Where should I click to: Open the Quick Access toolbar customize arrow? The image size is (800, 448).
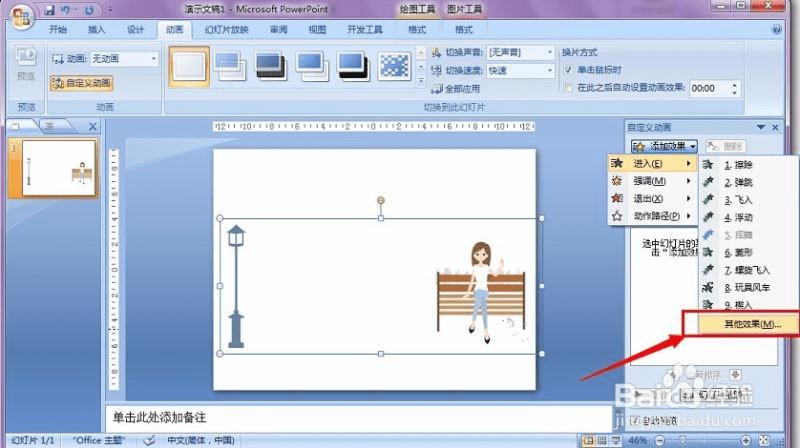pos(109,10)
